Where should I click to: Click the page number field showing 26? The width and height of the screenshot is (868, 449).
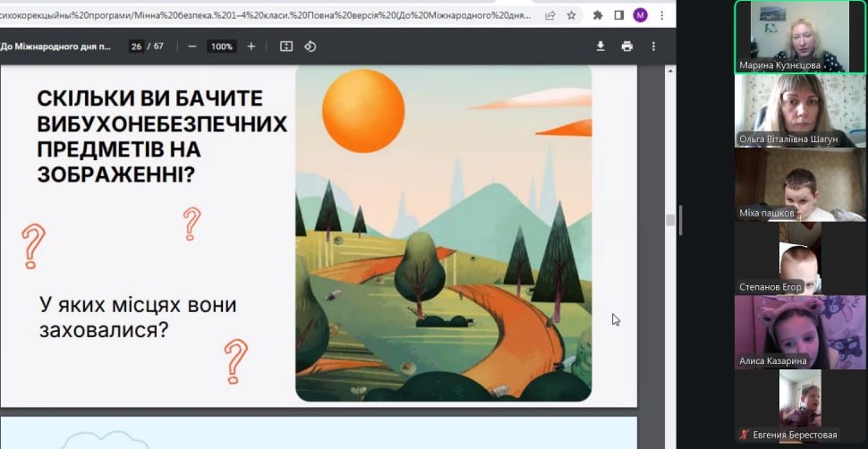[x=137, y=47]
